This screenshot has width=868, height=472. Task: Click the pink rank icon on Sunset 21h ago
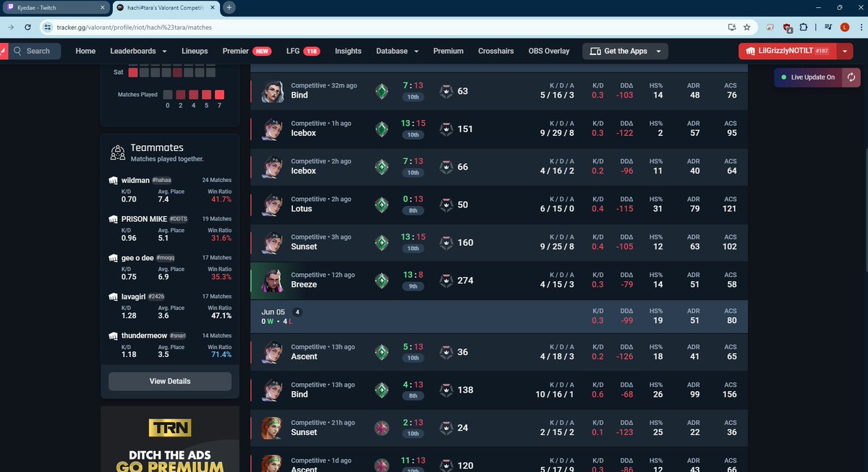pyautogui.click(x=381, y=428)
